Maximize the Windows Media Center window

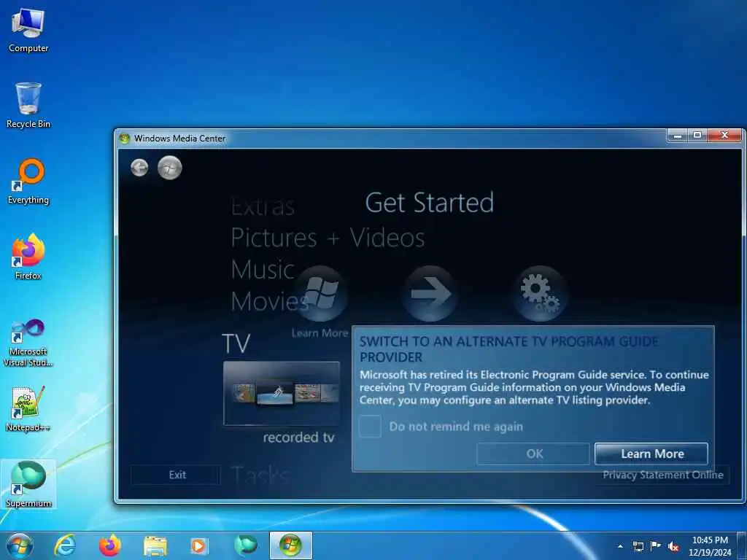coord(697,136)
